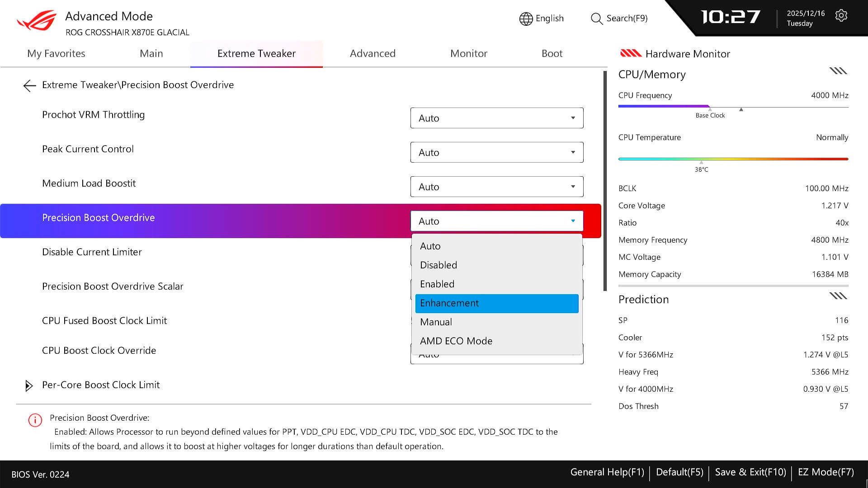868x488 pixels.
Task: Open the My Favorites tab
Action: point(56,53)
